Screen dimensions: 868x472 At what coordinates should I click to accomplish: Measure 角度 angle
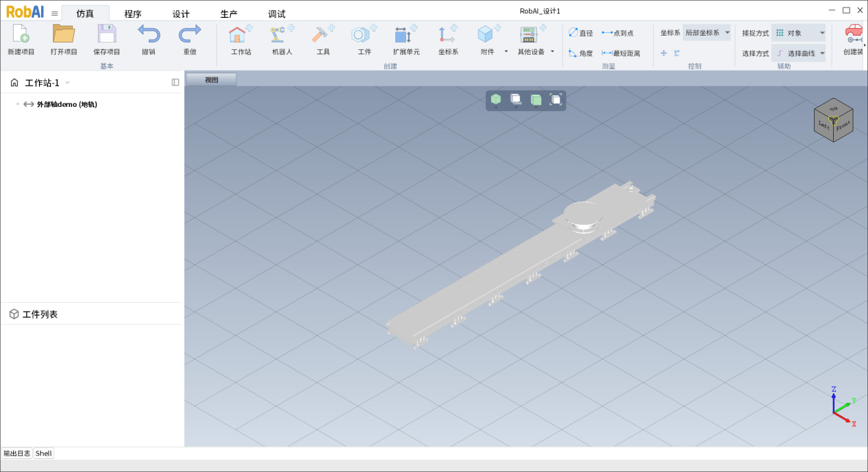click(581, 53)
